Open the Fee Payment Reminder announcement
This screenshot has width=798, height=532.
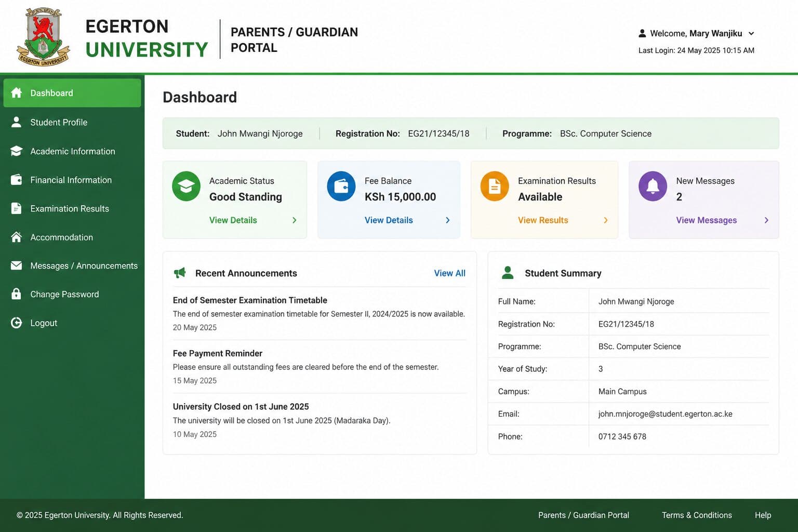tap(217, 353)
